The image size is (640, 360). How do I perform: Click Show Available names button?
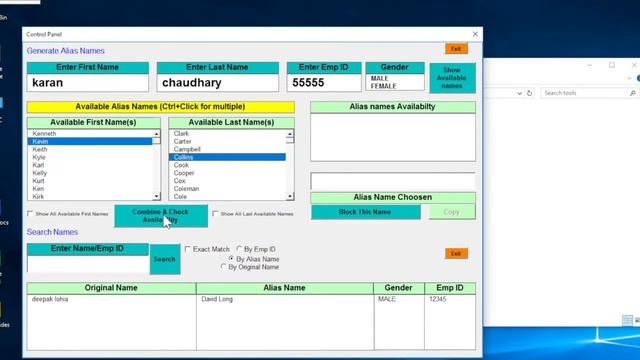[452, 78]
